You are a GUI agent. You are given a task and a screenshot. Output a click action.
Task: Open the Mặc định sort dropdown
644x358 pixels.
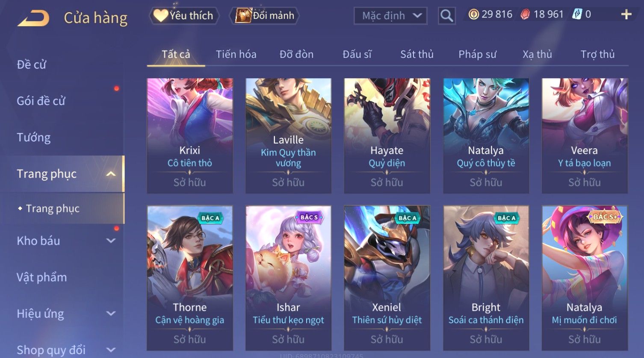(x=390, y=16)
